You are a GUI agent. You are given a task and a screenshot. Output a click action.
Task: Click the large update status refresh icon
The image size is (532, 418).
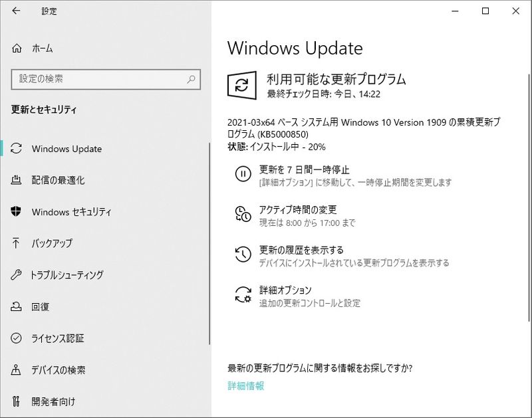(241, 85)
